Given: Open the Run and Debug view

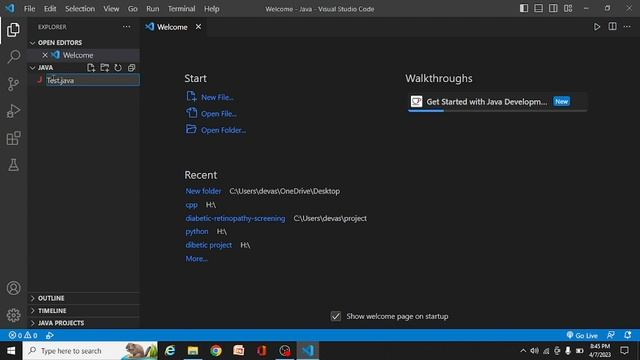Looking at the screenshot, I should click(13, 111).
